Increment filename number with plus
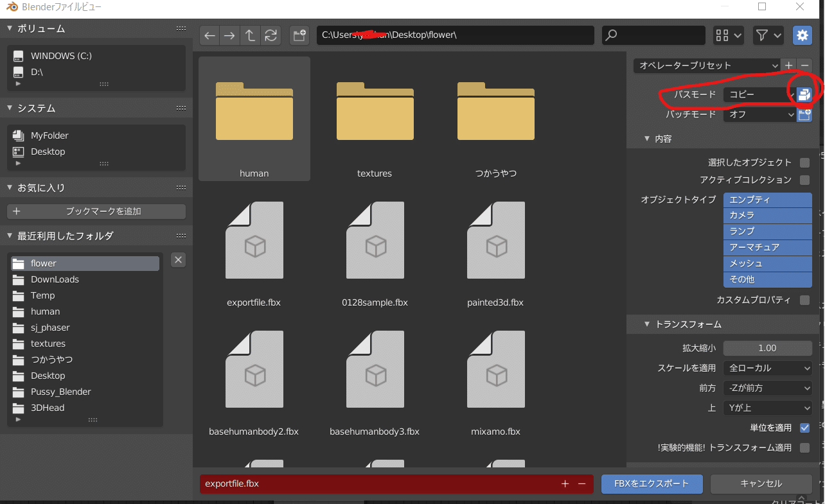The image size is (825, 504). [x=565, y=483]
